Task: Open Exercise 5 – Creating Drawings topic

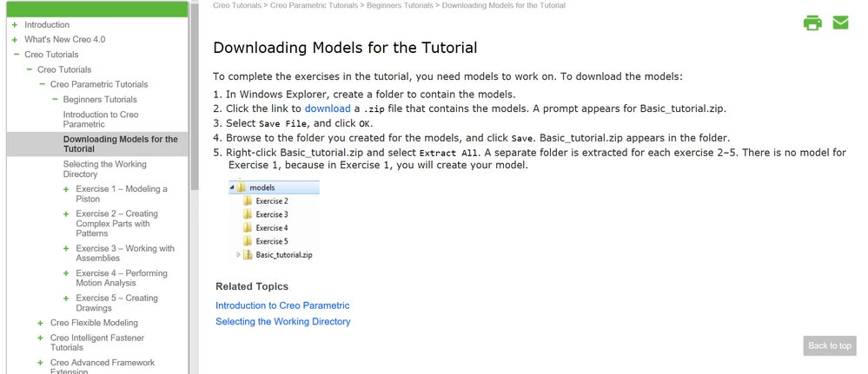Action: [116, 303]
